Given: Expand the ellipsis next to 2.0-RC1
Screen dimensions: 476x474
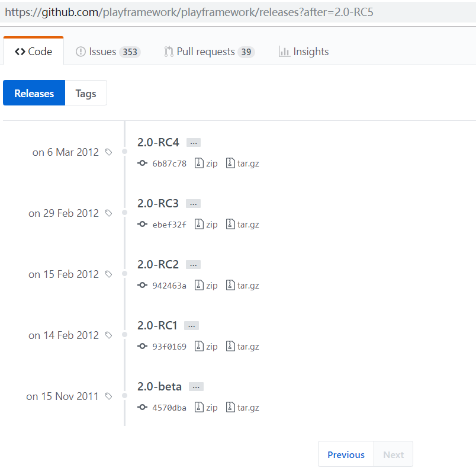Looking at the screenshot, I should 192,326.
